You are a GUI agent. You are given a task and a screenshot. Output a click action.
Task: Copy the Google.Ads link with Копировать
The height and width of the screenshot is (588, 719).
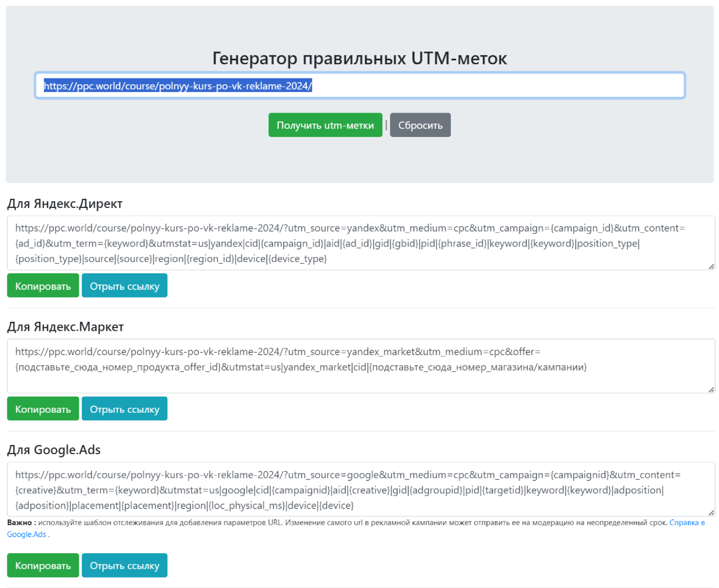coord(43,565)
